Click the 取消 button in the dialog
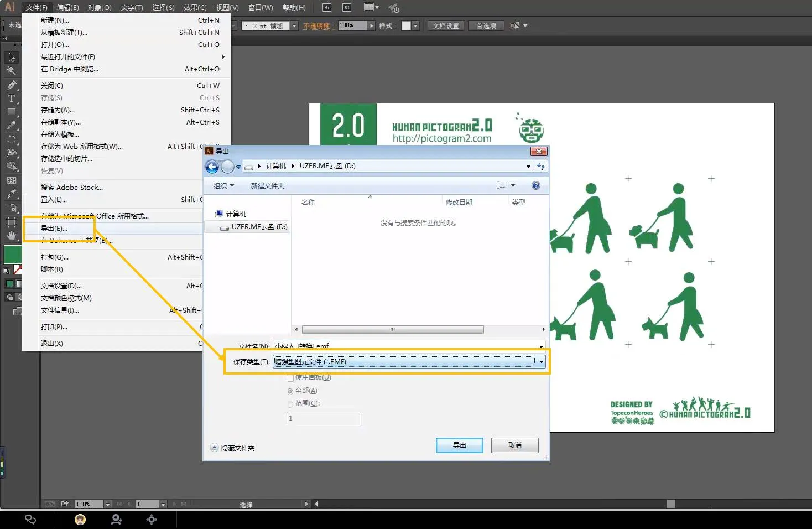 (x=515, y=445)
